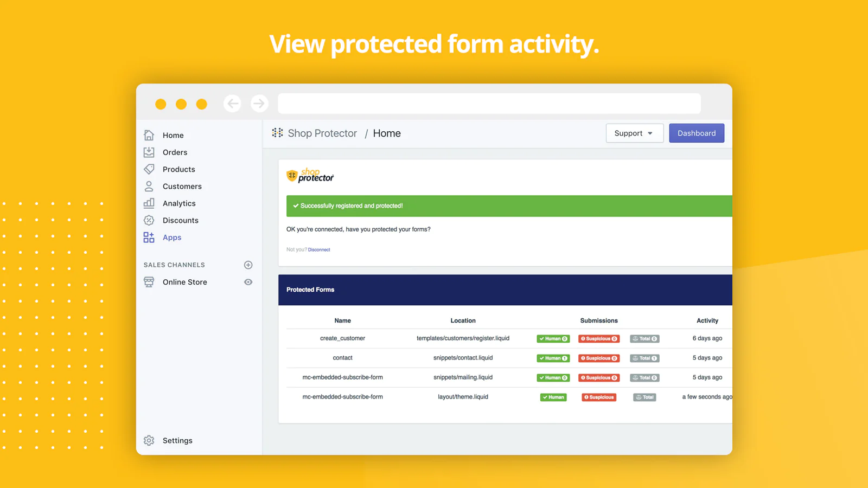Viewport: 868px width, 488px height.
Task: Click the Home house icon in sidebar
Action: [x=149, y=135]
